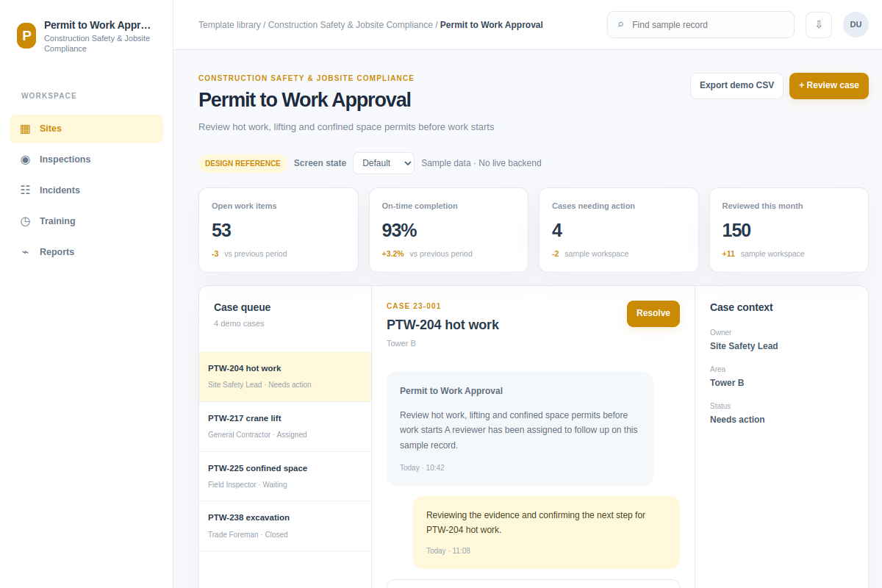Viewport: 882px width, 588px height.
Task: Click the Training clock icon
Action: point(25,221)
